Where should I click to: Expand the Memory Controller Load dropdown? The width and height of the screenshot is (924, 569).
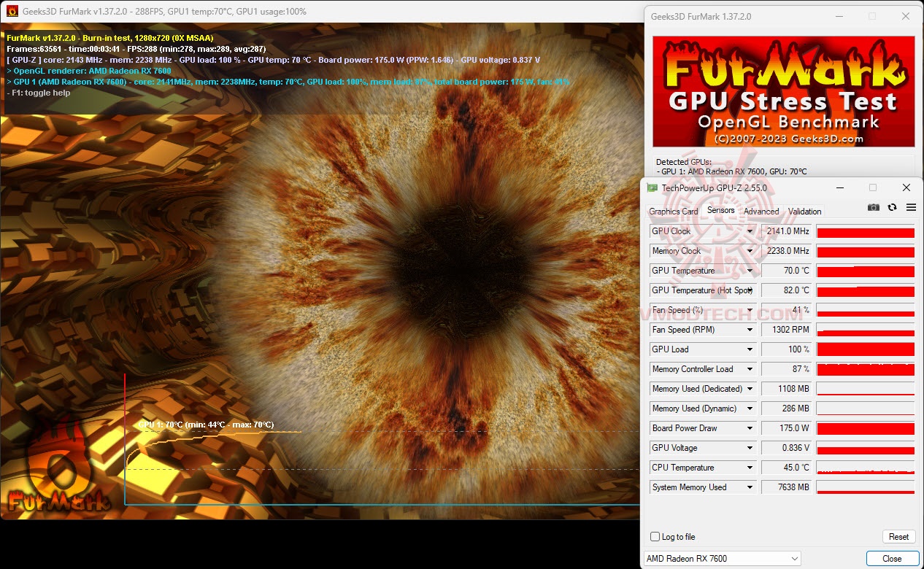750,369
